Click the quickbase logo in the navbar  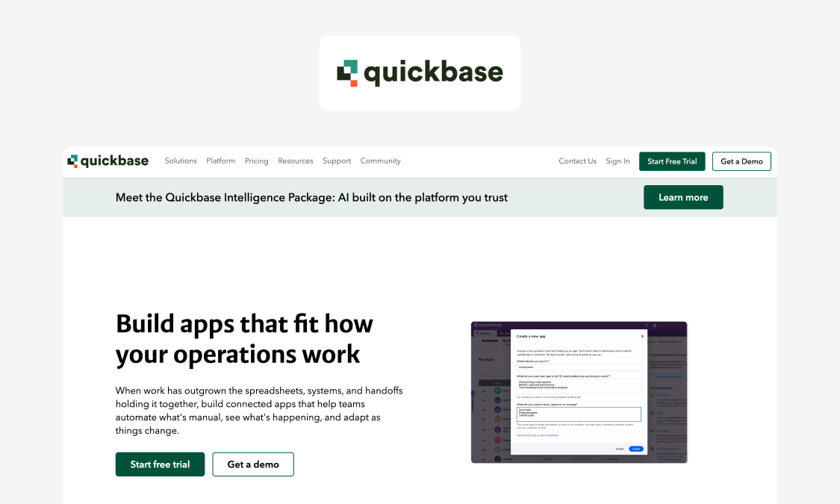tap(108, 161)
